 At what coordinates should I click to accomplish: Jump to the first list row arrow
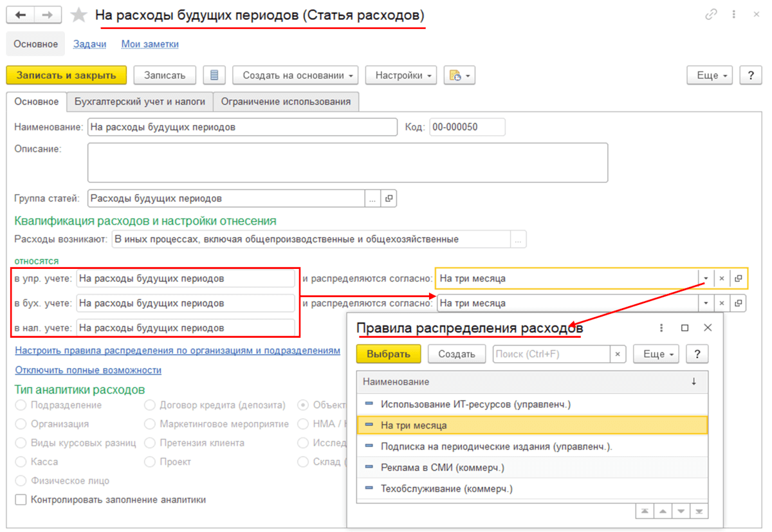644,511
